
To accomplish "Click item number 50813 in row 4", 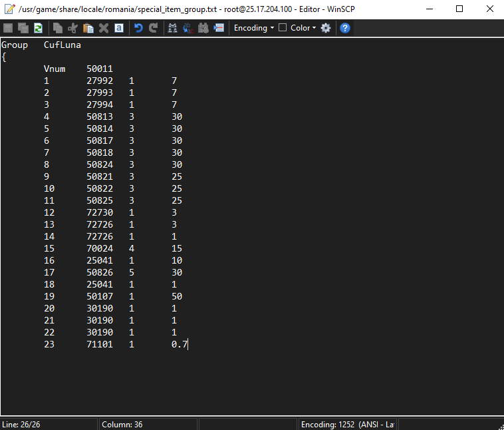I will tap(100, 117).
